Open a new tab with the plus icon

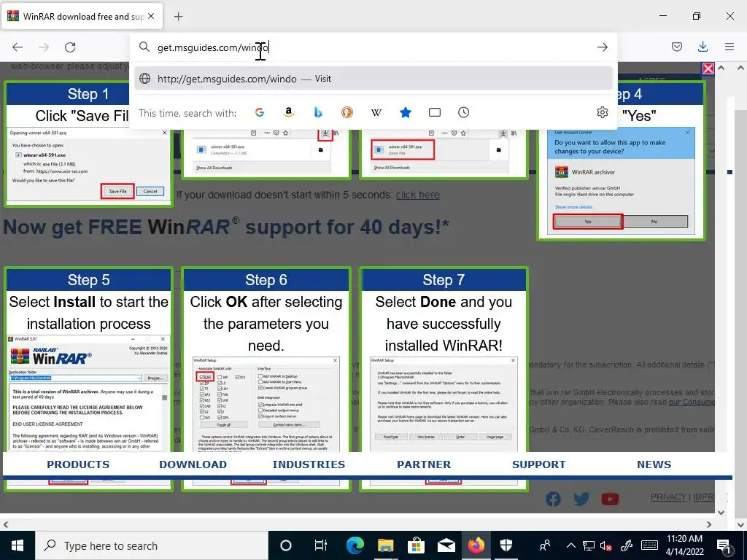click(178, 17)
